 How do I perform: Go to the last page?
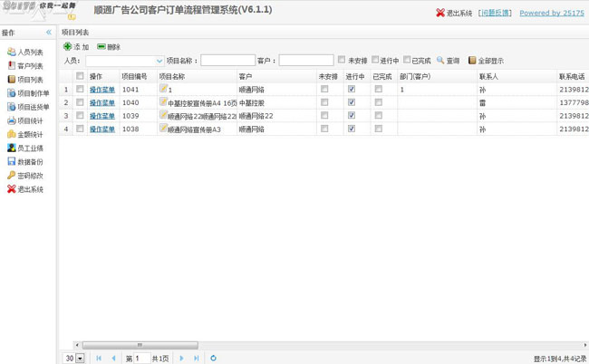[196, 358]
